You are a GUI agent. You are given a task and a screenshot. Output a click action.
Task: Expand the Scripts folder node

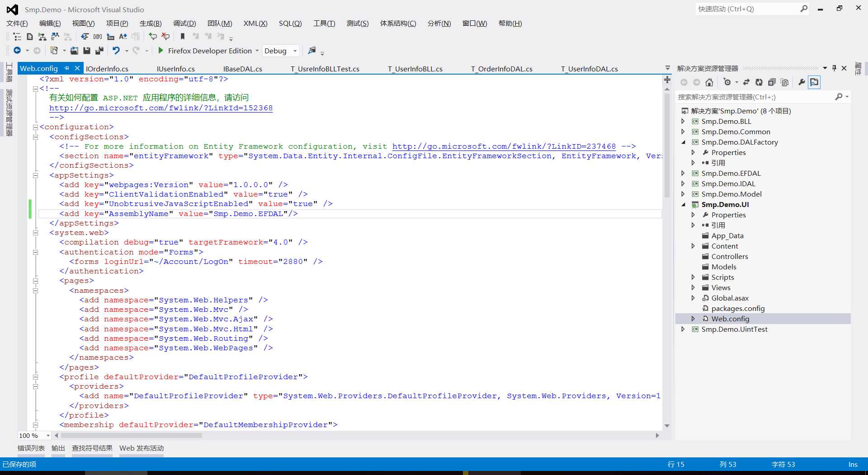[693, 277]
